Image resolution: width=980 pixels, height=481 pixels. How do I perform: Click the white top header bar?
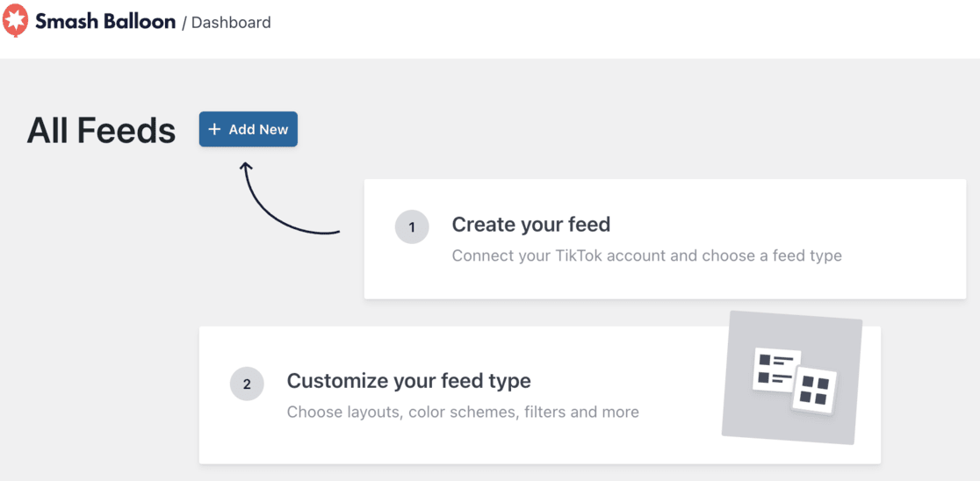coord(615,26)
